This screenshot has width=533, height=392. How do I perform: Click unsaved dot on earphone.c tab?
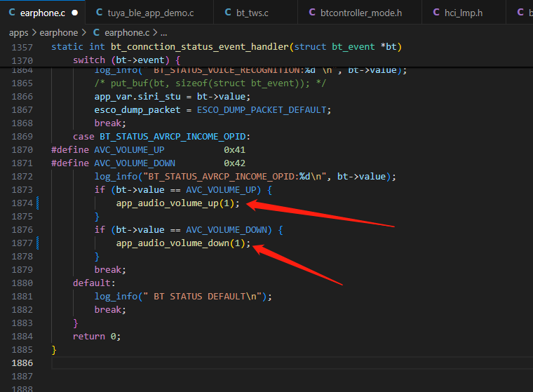click(75, 13)
